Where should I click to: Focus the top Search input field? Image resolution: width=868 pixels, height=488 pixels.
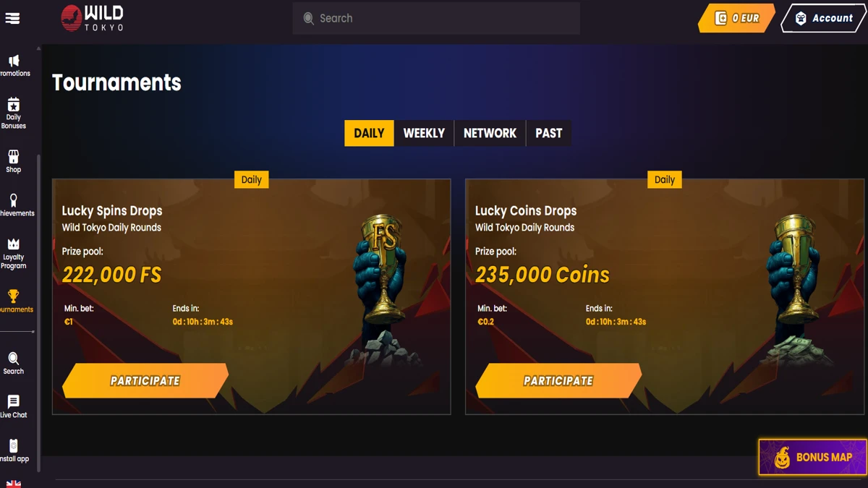pos(436,18)
